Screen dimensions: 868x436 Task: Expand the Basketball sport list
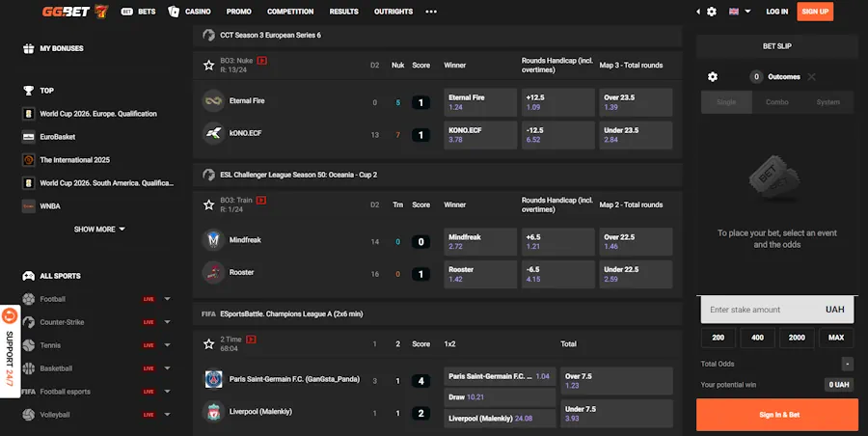[167, 368]
